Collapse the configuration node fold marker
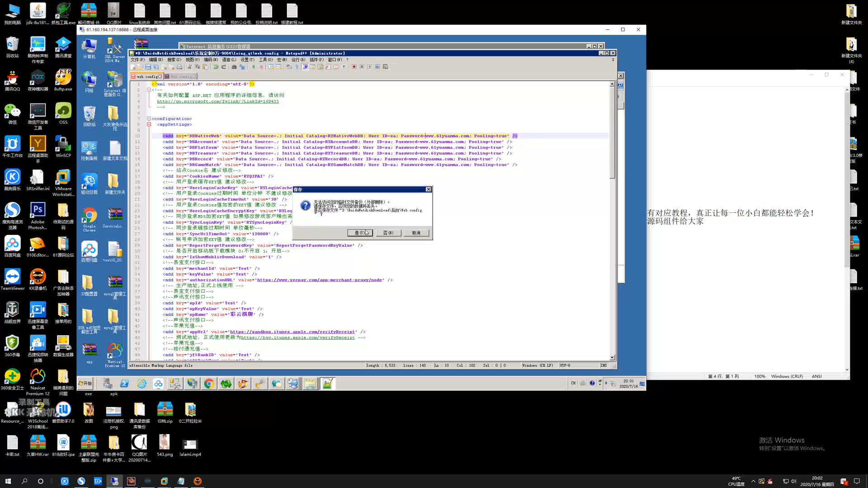868x488 pixels. (149, 119)
